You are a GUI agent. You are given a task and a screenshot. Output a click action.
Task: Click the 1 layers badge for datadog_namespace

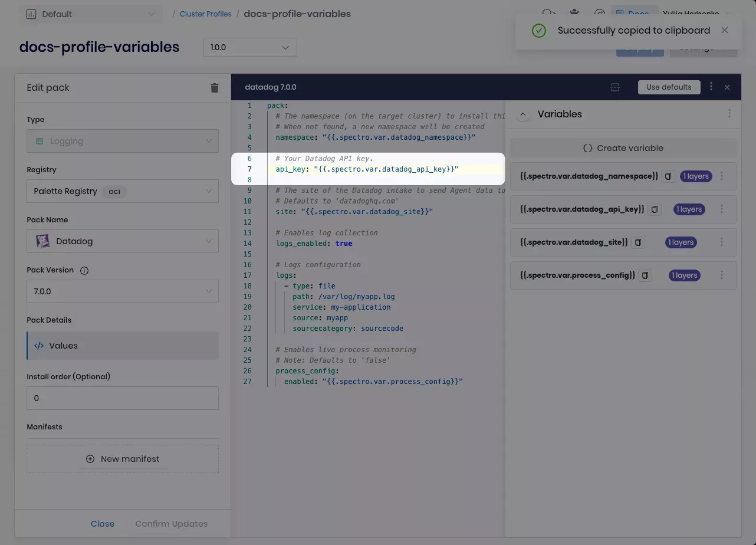pyautogui.click(x=696, y=176)
